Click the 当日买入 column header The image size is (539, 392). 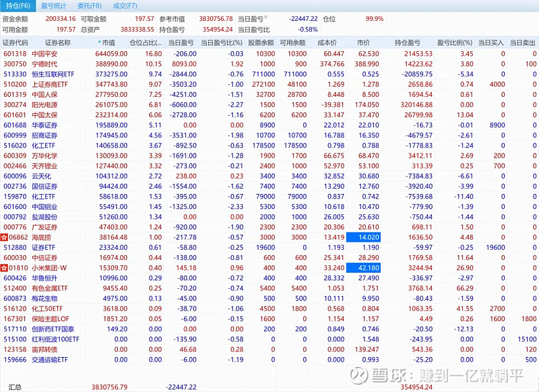coord(491,43)
